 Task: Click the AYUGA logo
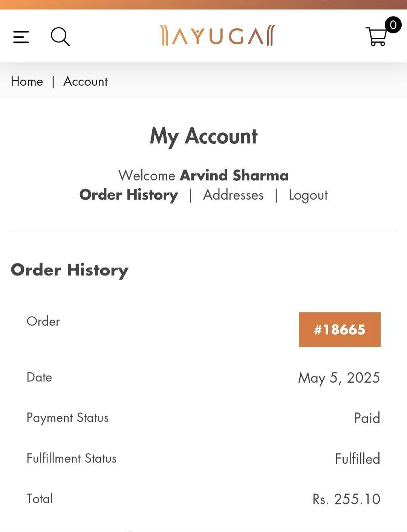pyautogui.click(x=217, y=36)
